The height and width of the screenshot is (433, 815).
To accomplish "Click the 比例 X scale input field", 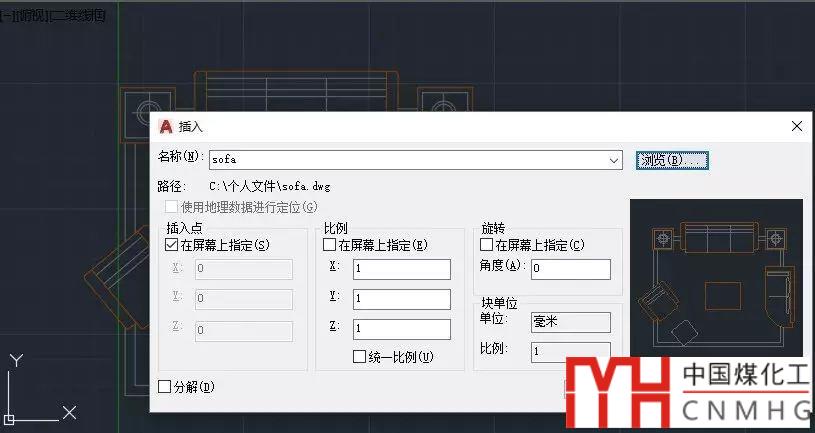I will click(402, 269).
